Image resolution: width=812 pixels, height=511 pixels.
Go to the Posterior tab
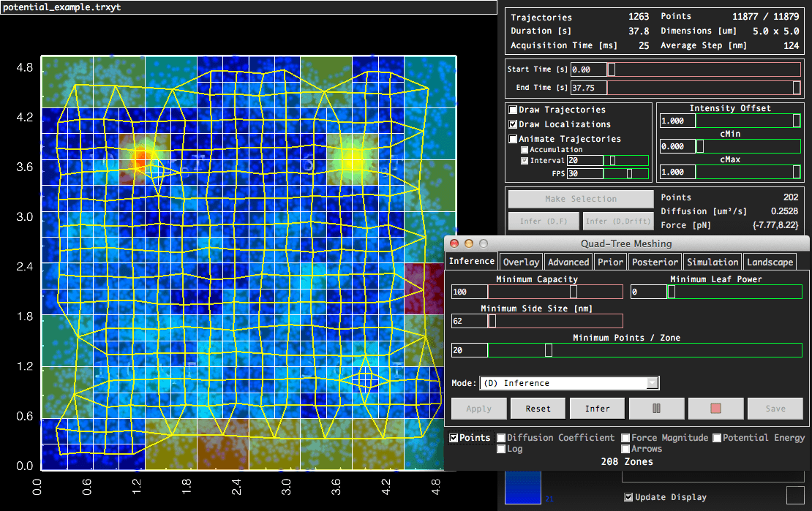655,262
